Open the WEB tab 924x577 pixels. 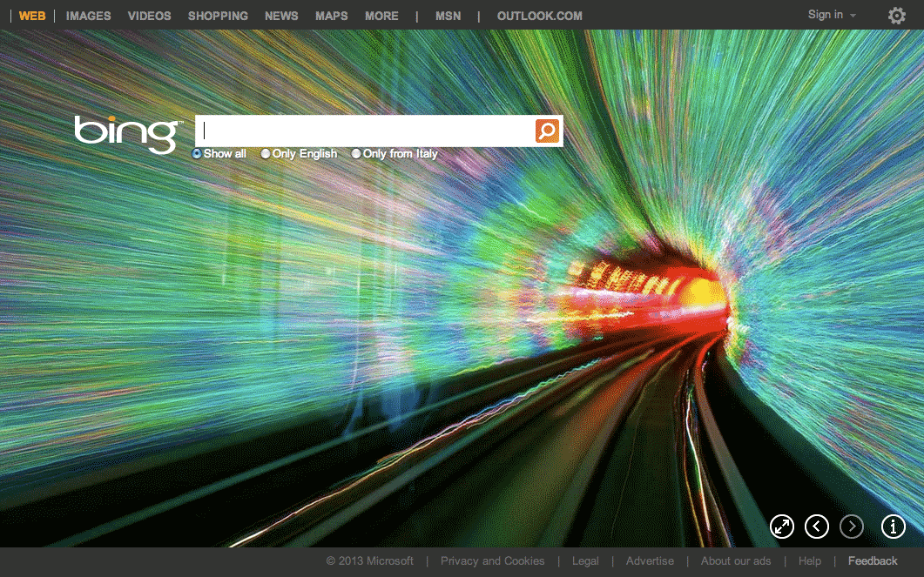click(x=32, y=16)
